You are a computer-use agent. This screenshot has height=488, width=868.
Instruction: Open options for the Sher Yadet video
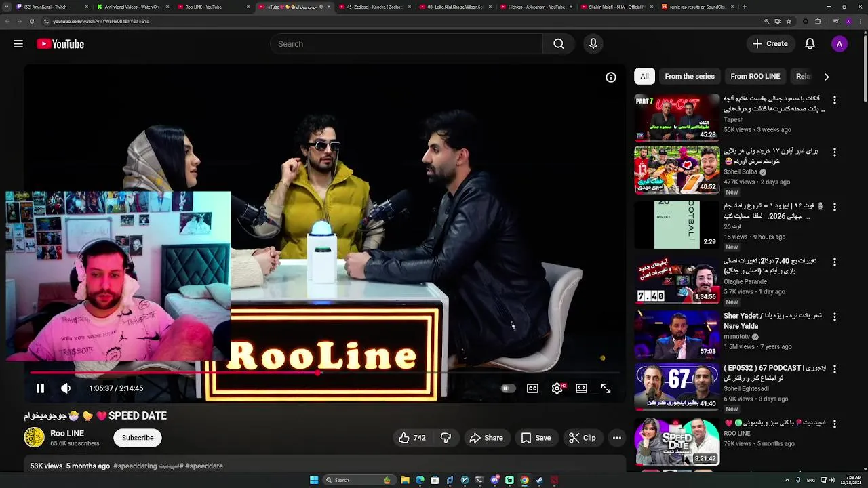point(835,317)
